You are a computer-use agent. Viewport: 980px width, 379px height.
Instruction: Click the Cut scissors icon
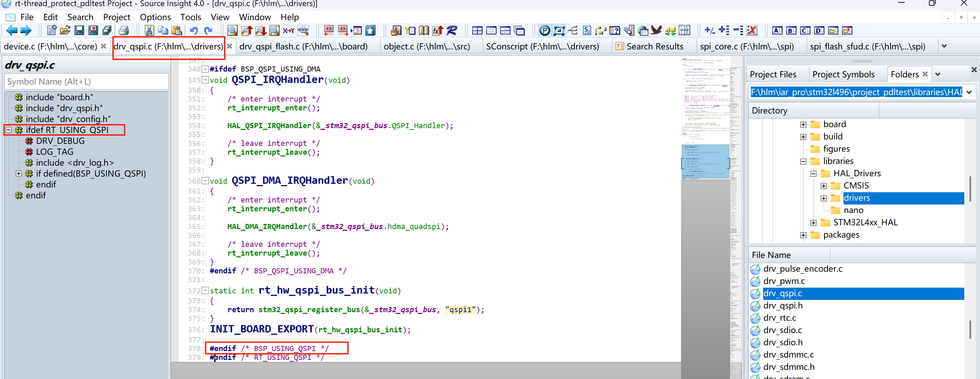[x=149, y=30]
